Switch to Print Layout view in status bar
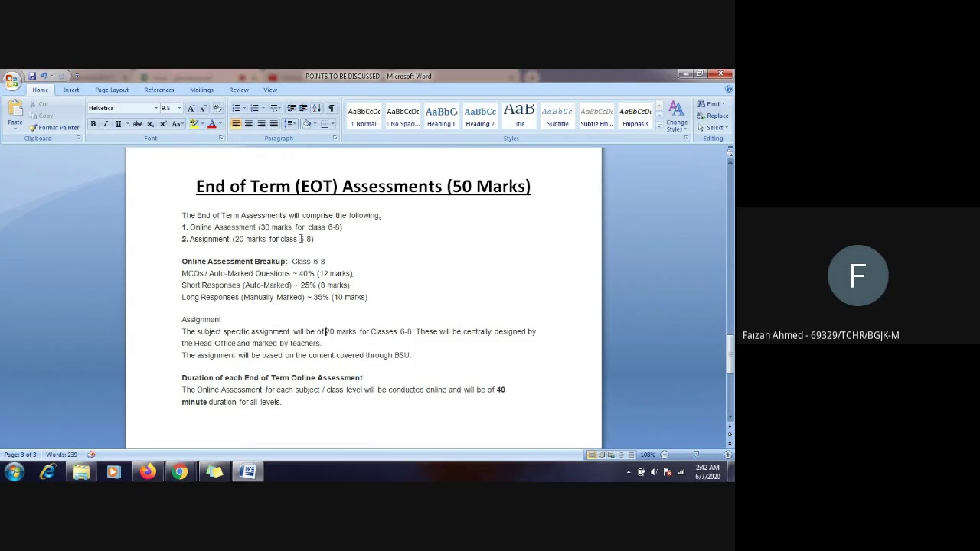 pos(592,455)
